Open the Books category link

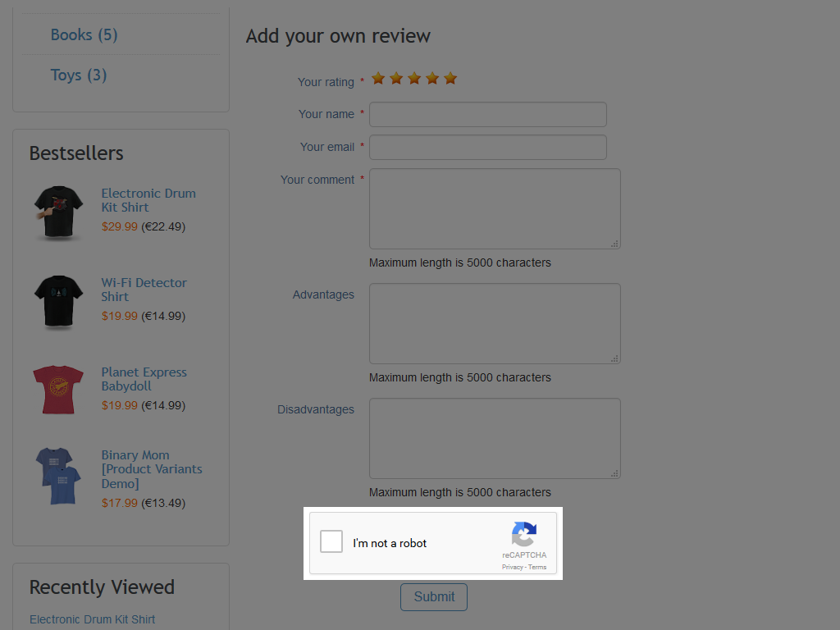click(84, 34)
